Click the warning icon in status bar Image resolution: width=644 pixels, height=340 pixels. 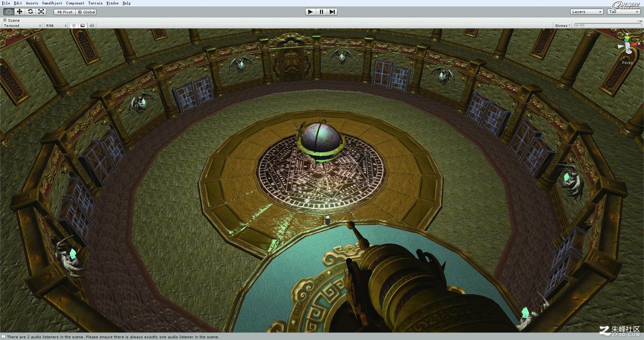[x=3, y=337]
